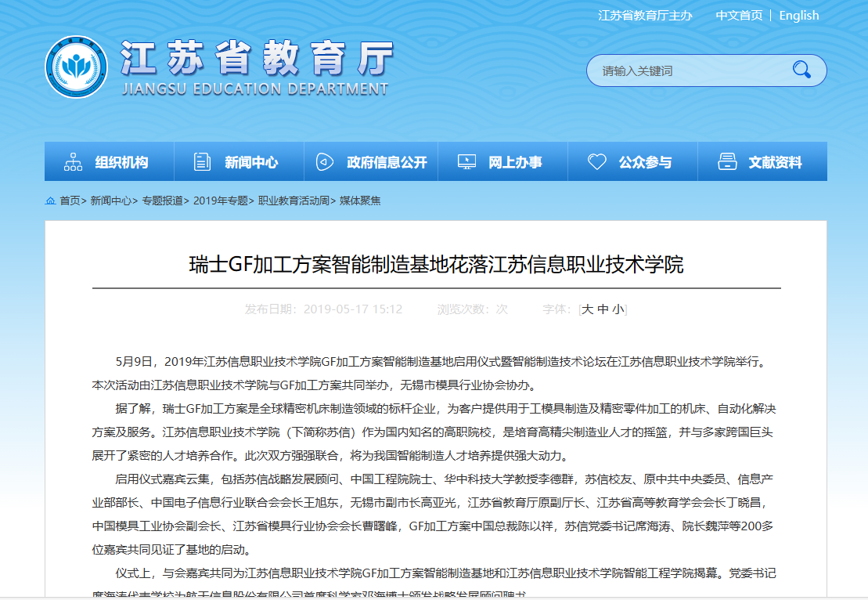
Task: Set font size to 小
Action: click(618, 309)
